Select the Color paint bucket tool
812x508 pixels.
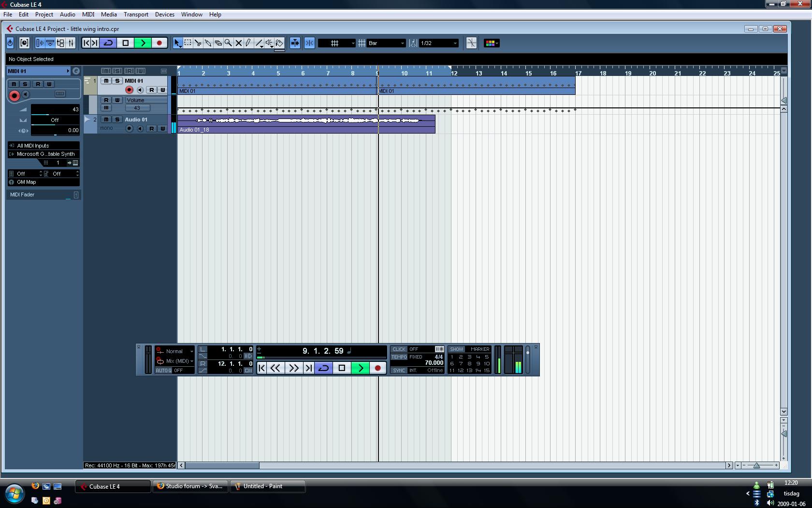click(279, 43)
